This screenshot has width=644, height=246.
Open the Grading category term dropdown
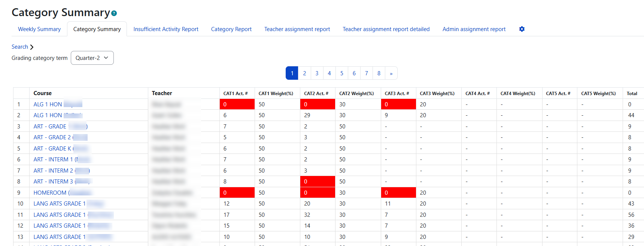click(92, 58)
